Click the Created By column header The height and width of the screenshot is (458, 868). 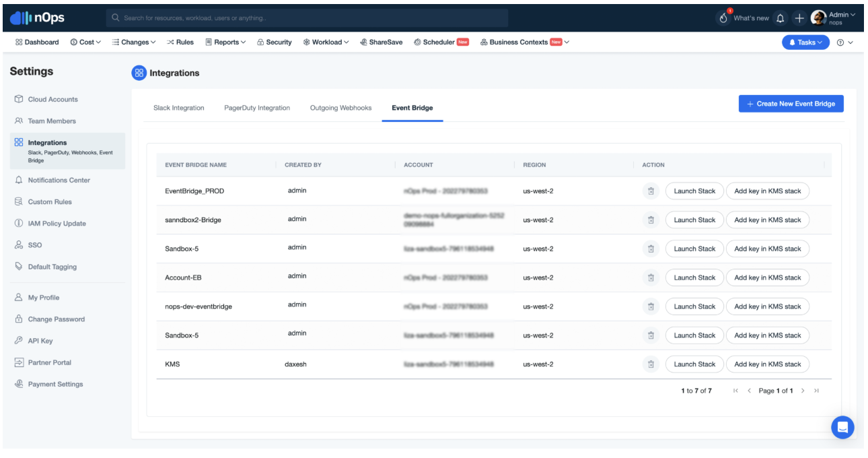[303, 165]
